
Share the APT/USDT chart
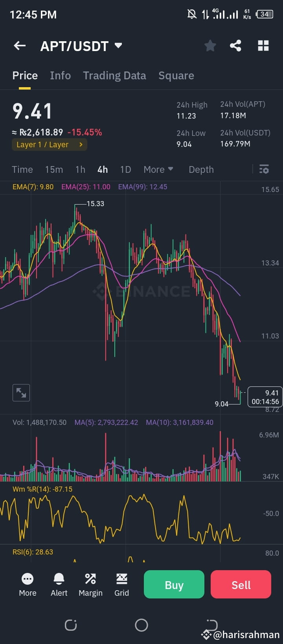236,46
